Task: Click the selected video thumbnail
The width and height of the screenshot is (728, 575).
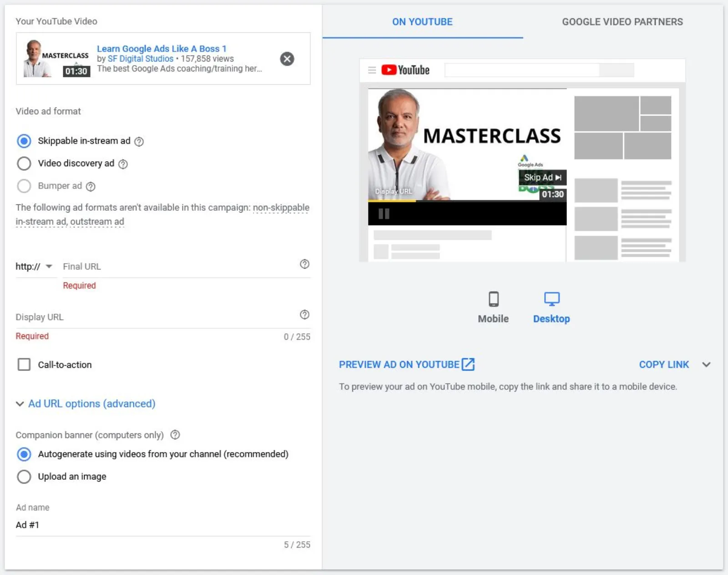Action: click(56, 58)
